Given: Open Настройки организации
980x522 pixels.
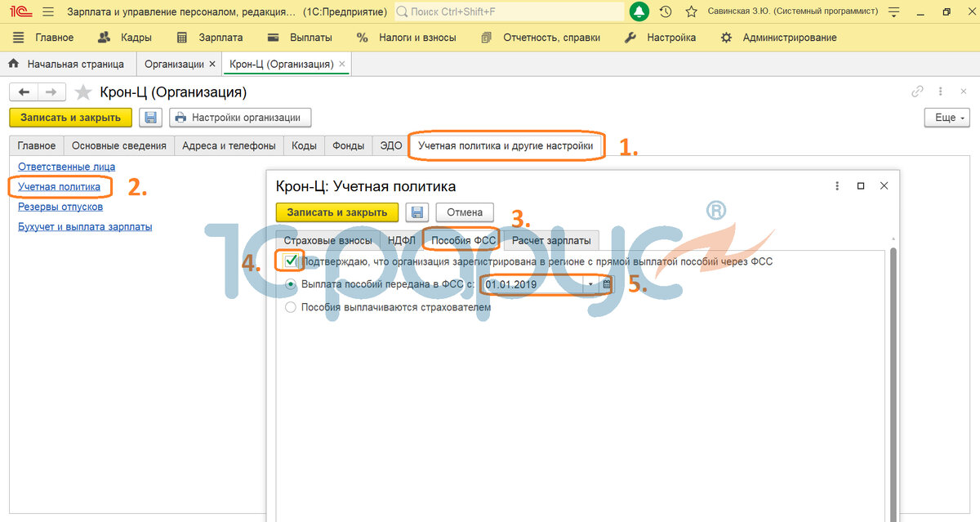Looking at the screenshot, I should tap(240, 118).
